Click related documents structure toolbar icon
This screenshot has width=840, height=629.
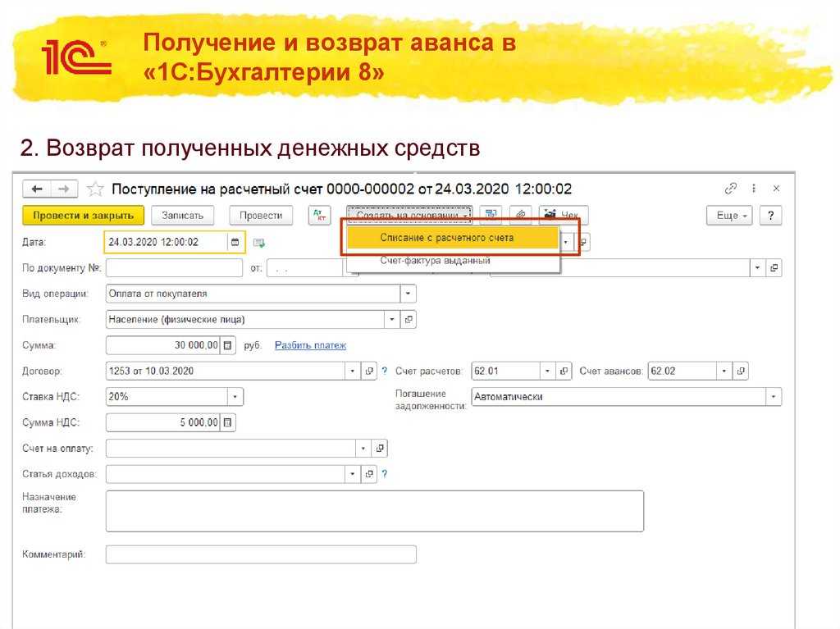[491, 216]
